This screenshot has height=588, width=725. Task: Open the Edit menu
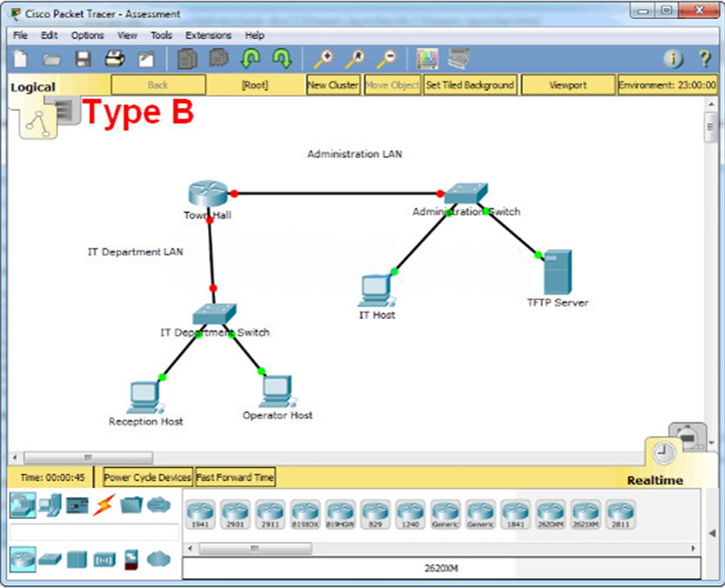point(49,35)
